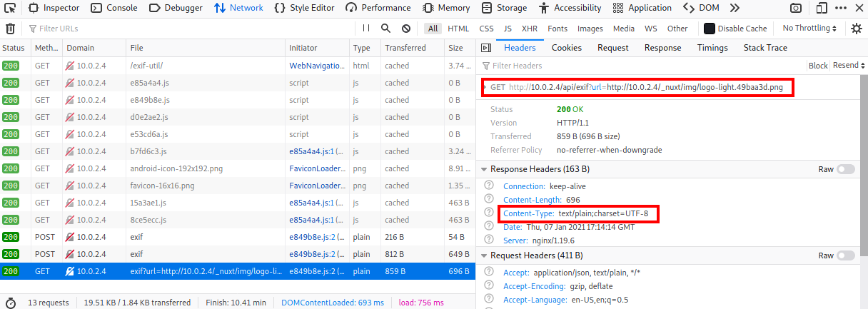Viewport: 868px width, 309px height.
Task: Open the Timings tab in details
Action: coord(712,48)
